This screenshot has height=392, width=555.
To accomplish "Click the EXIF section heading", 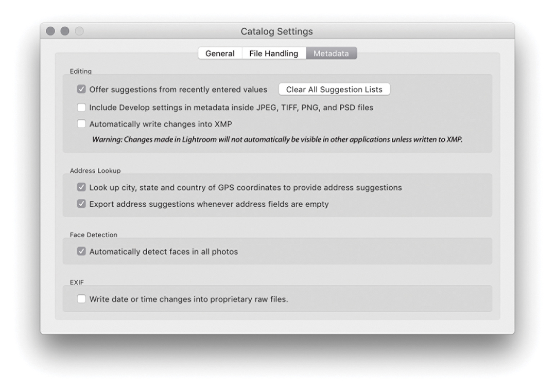I will point(76,282).
